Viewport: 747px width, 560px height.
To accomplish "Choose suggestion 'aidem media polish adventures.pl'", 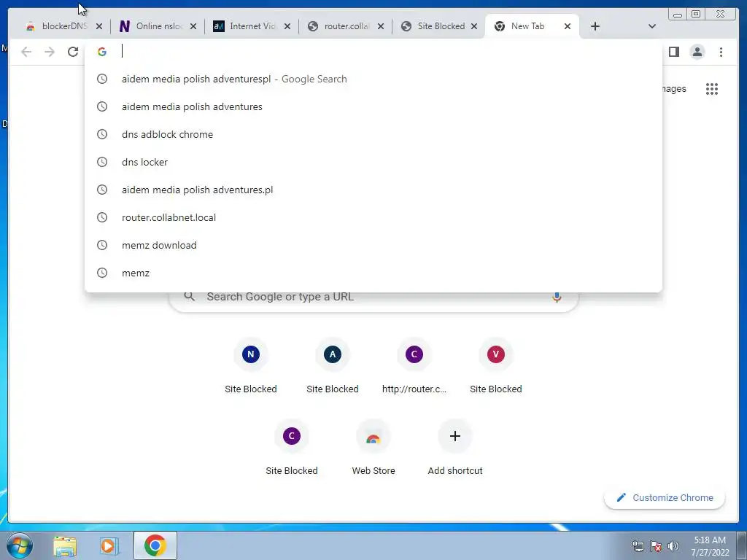I will tap(373, 190).
